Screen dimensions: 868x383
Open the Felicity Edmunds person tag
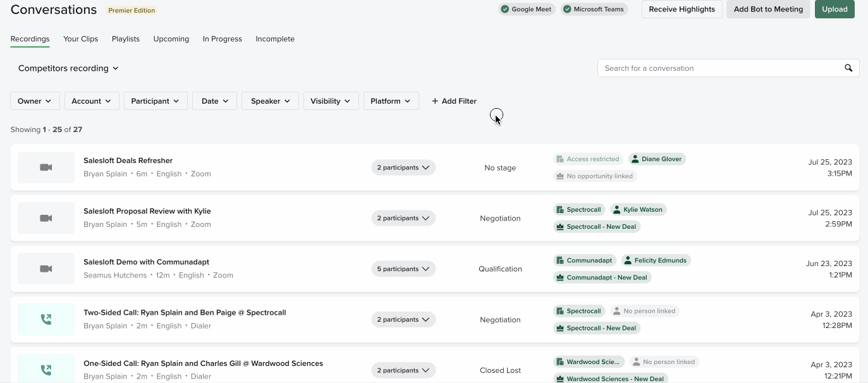(656, 260)
